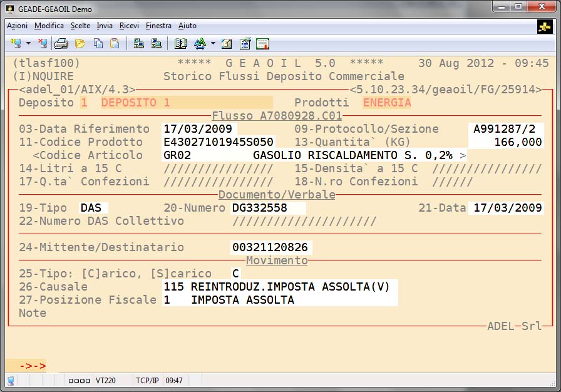561x392 pixels.
Task: Click the open book icon in toolbar
Action: [181, 43]
